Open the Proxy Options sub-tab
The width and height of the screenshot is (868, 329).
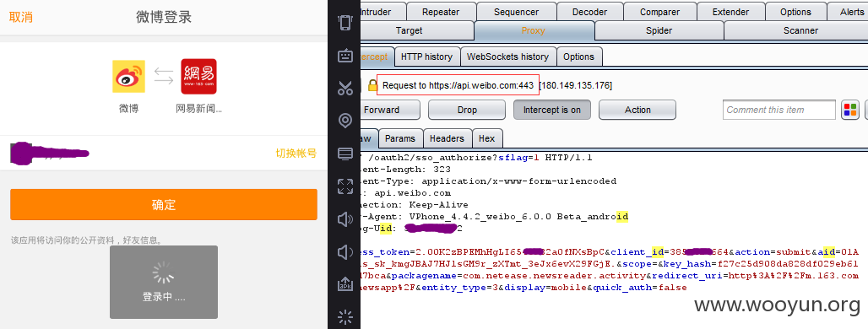point(579,57)
